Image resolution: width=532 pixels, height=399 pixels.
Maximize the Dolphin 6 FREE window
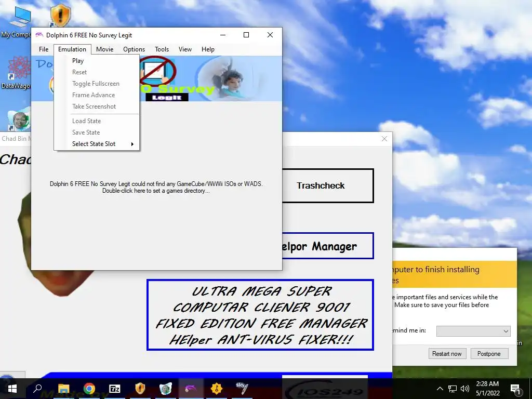(246, 35)
